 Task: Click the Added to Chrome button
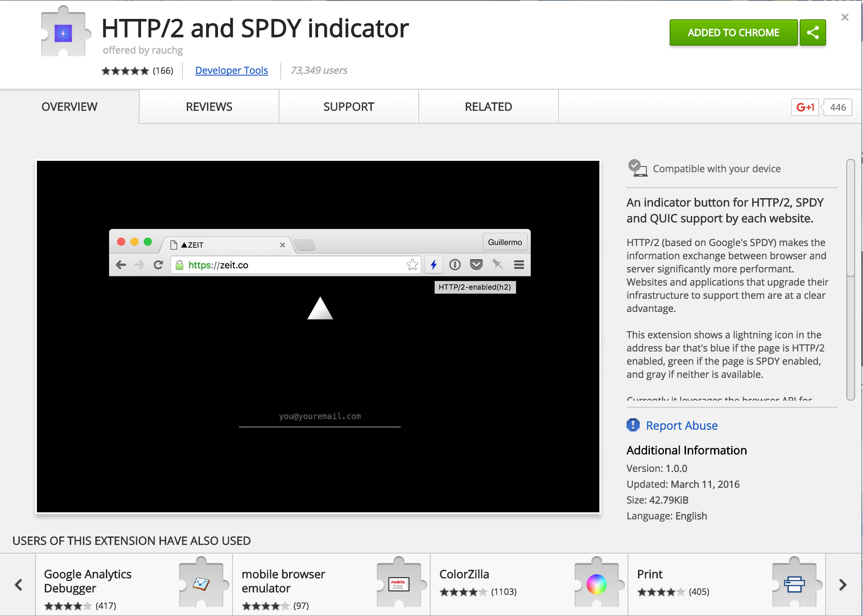tap(733, 33)
